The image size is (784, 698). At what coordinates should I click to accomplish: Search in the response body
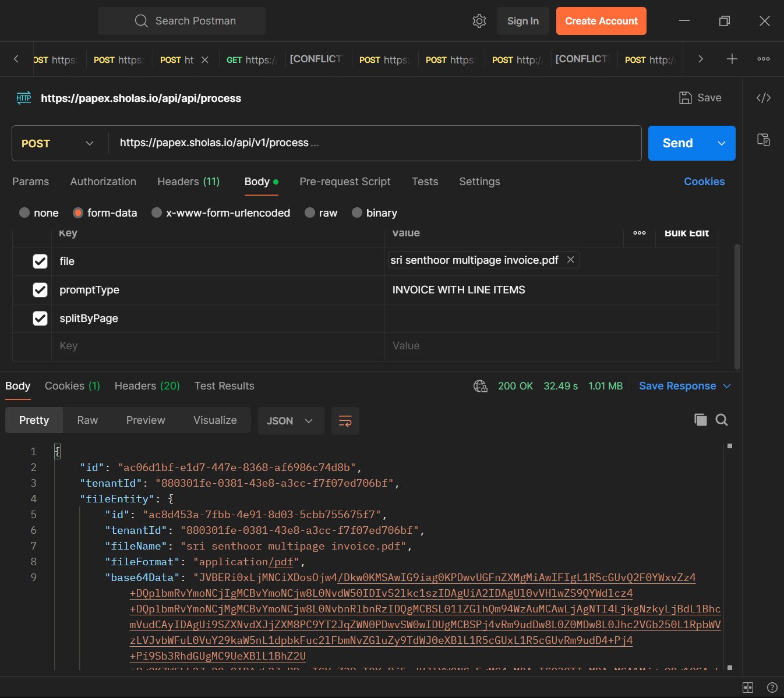(x=722, y=420)
